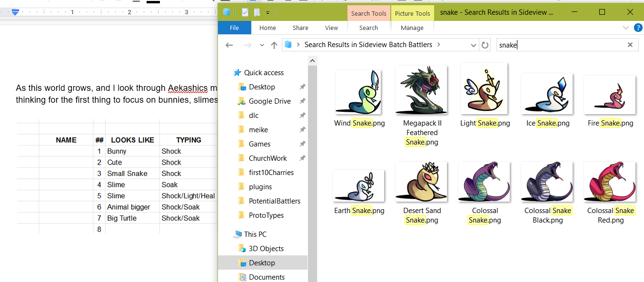The height and width of the screenshot is (282, 644).
Task: Open File Explorer help
Action: pyautogui.click(x=638, y=28)
